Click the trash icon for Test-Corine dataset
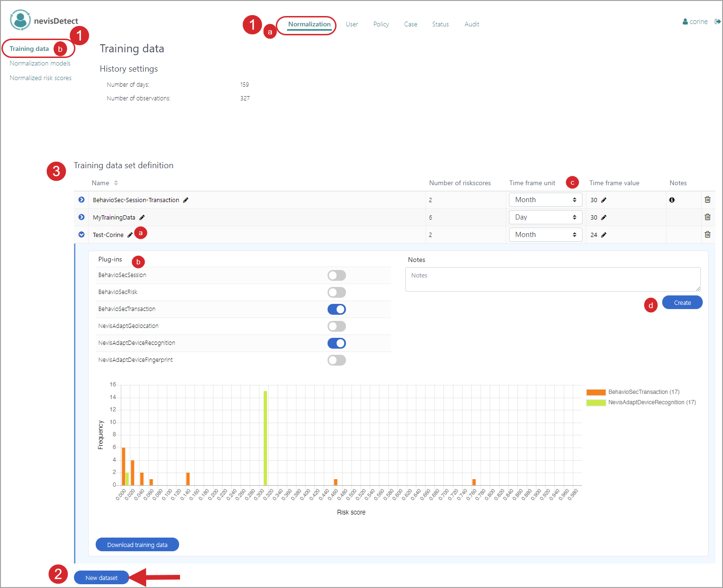Screen dimensions: 723x588 tap(707, 235)
